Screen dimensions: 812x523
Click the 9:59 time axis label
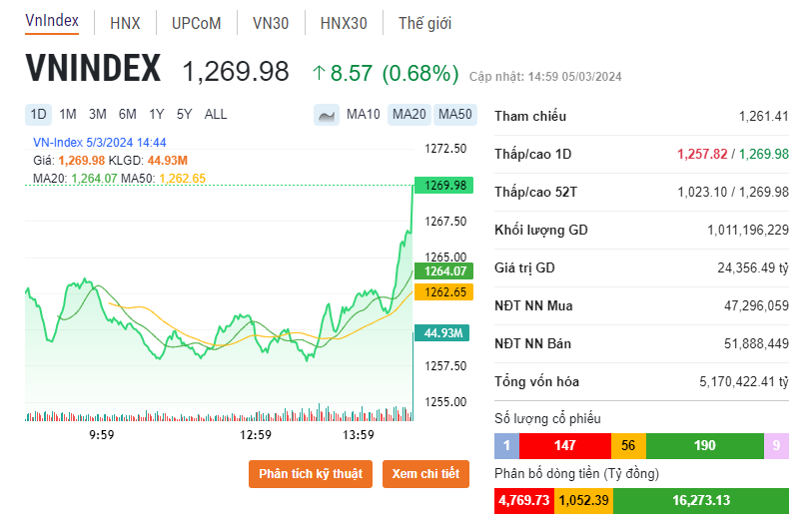click(x=102, y=435)
